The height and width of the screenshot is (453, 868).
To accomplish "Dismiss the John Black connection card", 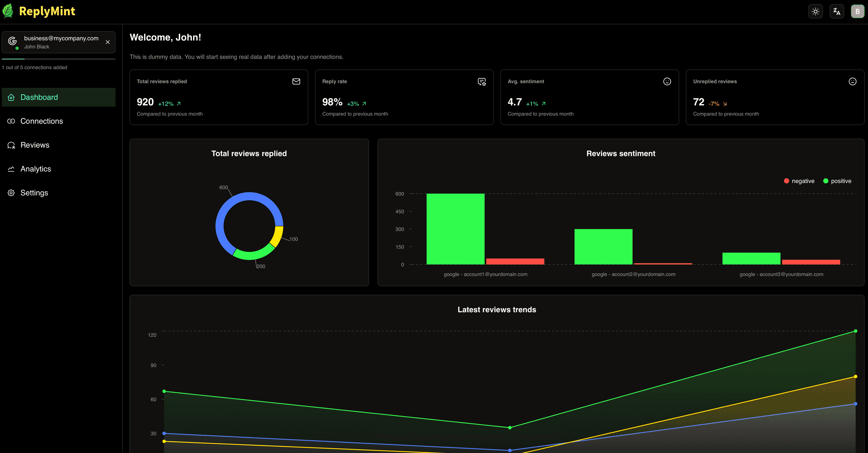I will [108, 42].
